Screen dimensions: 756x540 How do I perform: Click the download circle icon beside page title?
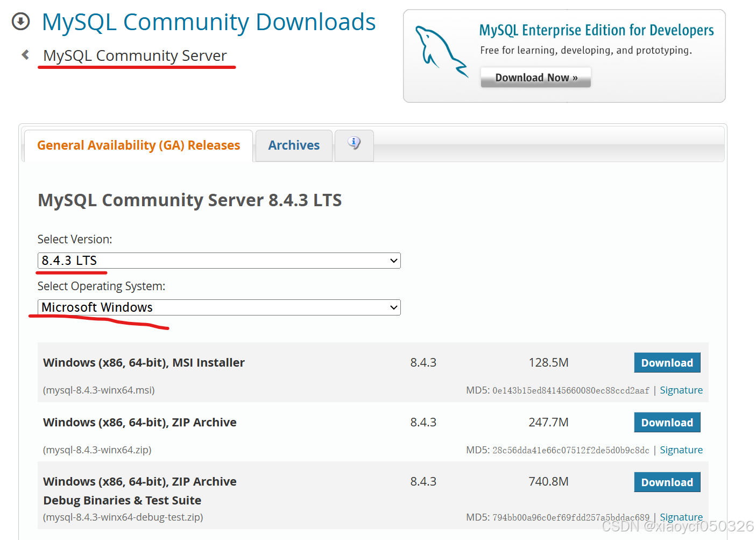point(20,22)
